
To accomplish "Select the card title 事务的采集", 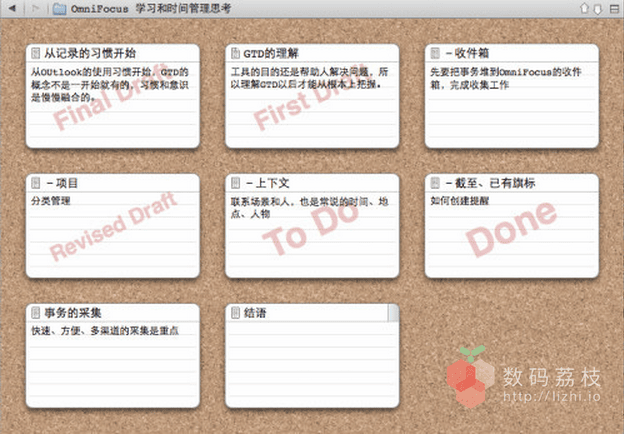I will coord(73,313).
